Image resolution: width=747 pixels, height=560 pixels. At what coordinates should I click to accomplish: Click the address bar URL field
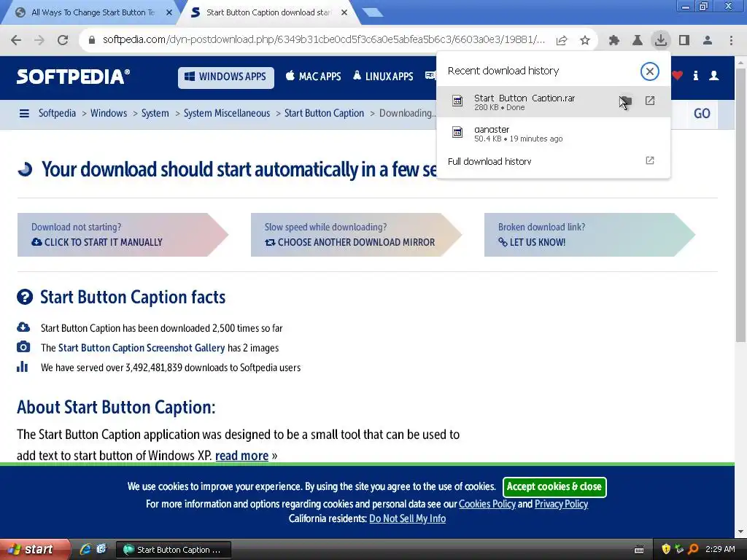click(x=323, y=40)
